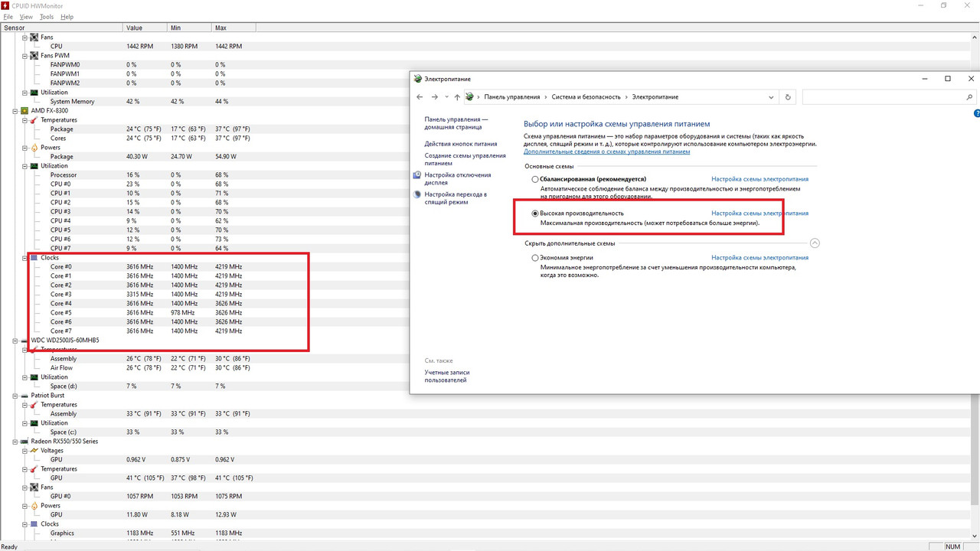The width and height of the screenshot is (980, 551).
Task: Open the View menu in HWMonitor
Action: (26, 16)
